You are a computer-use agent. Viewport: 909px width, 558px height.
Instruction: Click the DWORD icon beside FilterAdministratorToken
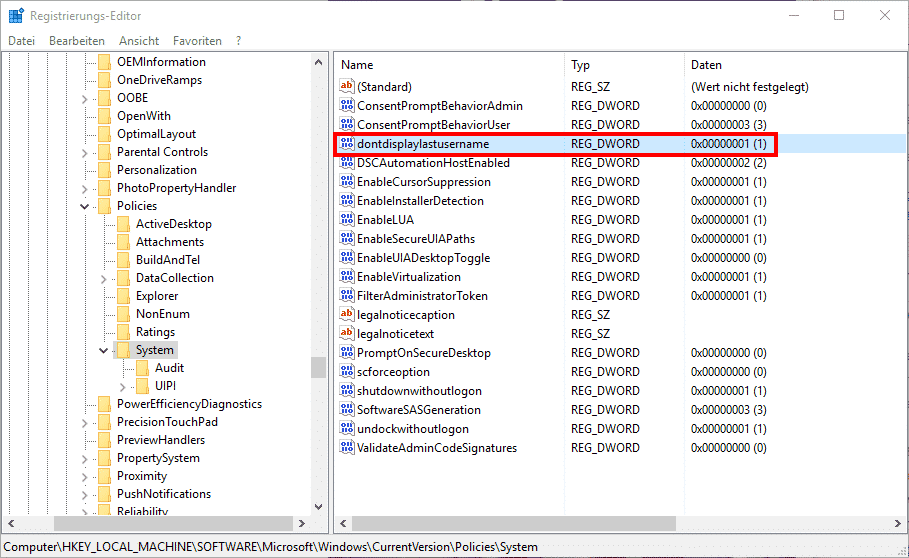347,296
